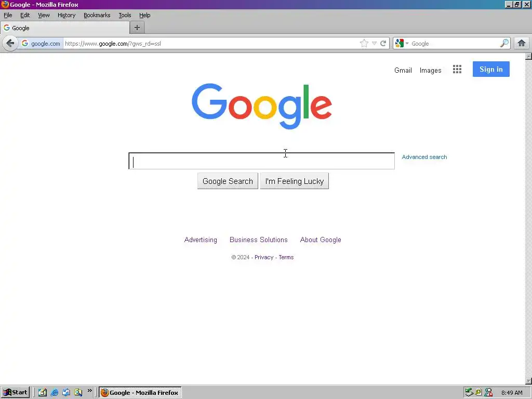Screen dimensions: 532x399
Task: Click the page scrollbar up arrow
Action: (x=528, y=56)
